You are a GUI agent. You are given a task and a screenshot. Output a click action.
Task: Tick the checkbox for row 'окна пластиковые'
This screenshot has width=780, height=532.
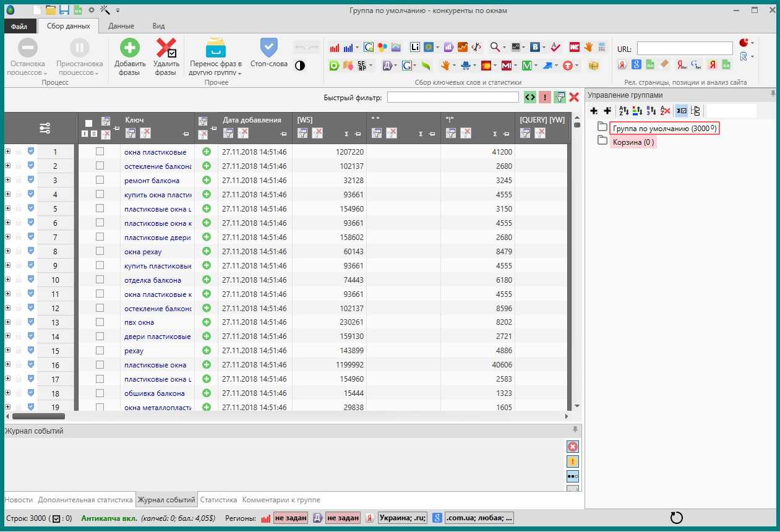coord(100,152)
